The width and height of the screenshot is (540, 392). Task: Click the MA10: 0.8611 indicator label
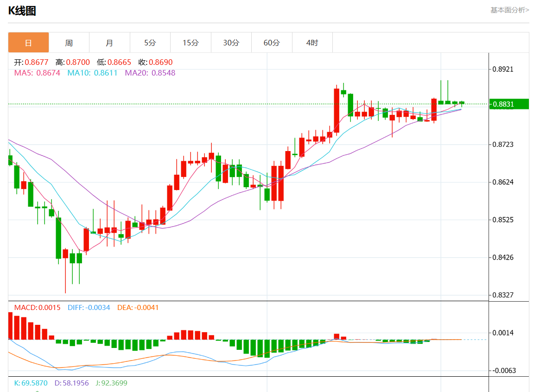click(x=92, y=73)
